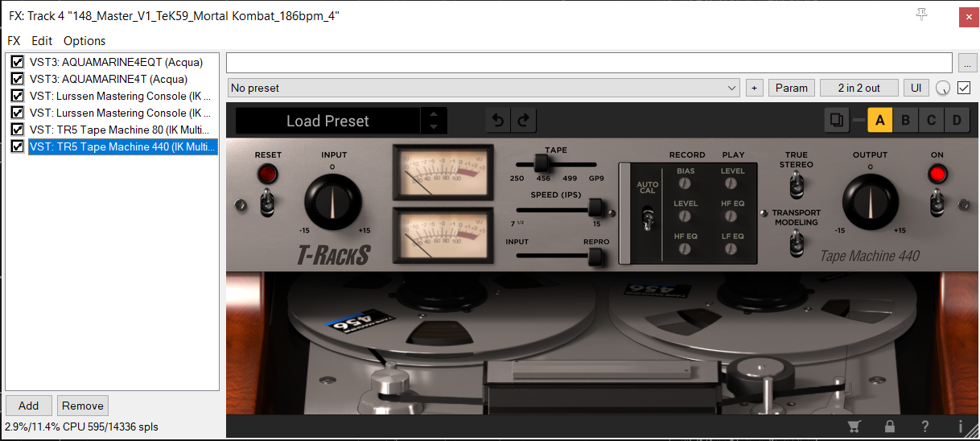Adjust the OUTPUT knob
980x441 pixels.
coord(870,201)
